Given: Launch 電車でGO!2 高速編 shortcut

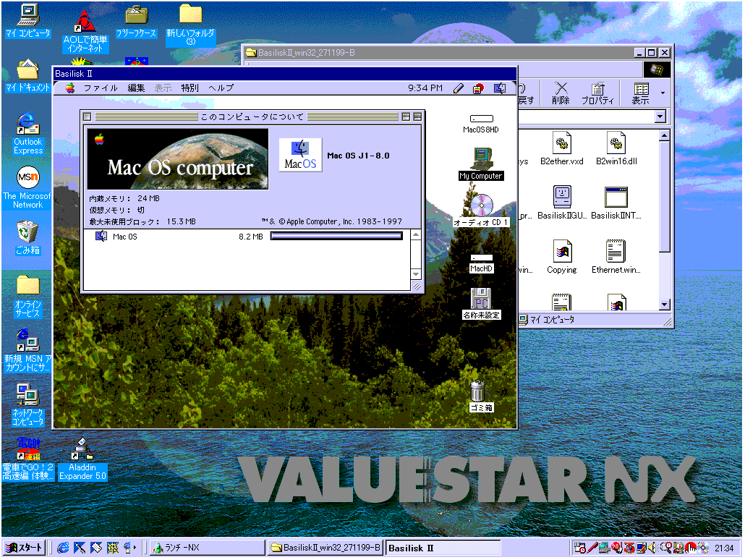Looking at the screenshot, I should [x=27, y=459].
